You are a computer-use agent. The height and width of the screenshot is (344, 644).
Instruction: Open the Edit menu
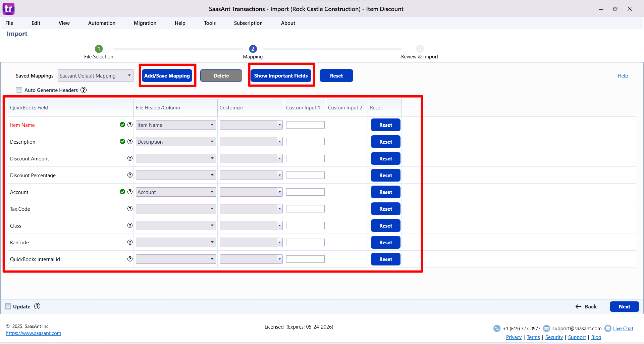coord(36,23)
